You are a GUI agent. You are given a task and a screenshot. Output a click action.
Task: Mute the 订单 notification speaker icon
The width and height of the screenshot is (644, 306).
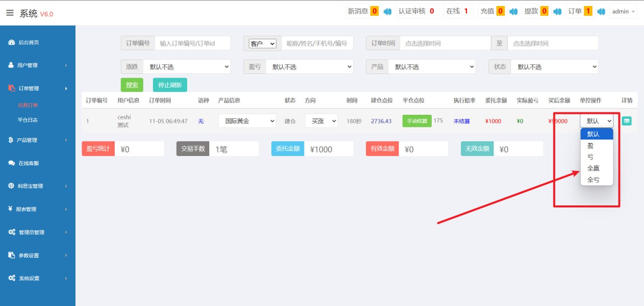(x=601, y=12)
